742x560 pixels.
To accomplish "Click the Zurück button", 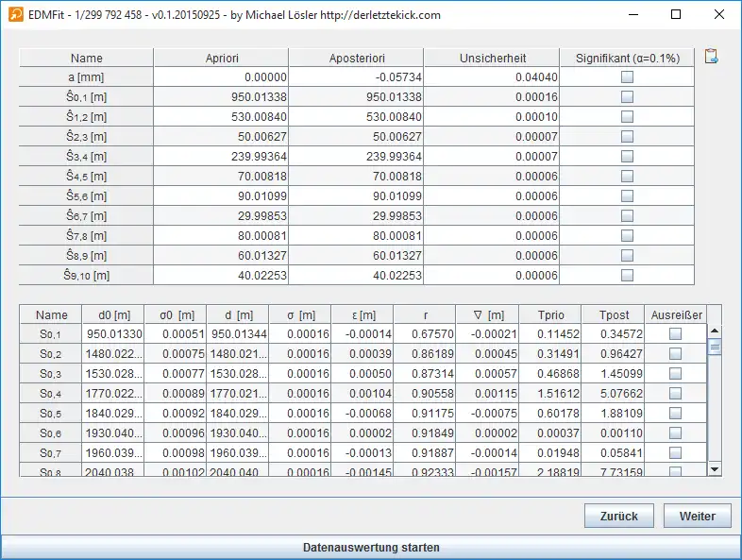I will point(619,516).
